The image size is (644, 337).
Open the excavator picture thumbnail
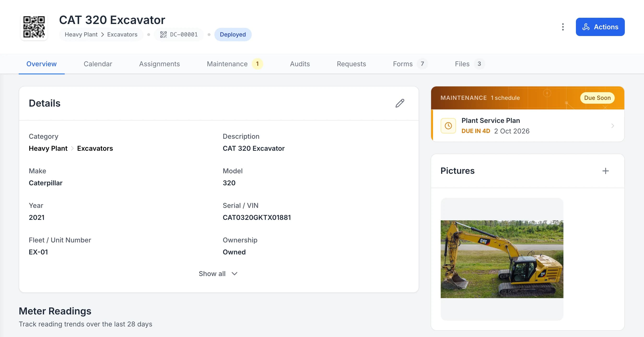click(502, 259)
